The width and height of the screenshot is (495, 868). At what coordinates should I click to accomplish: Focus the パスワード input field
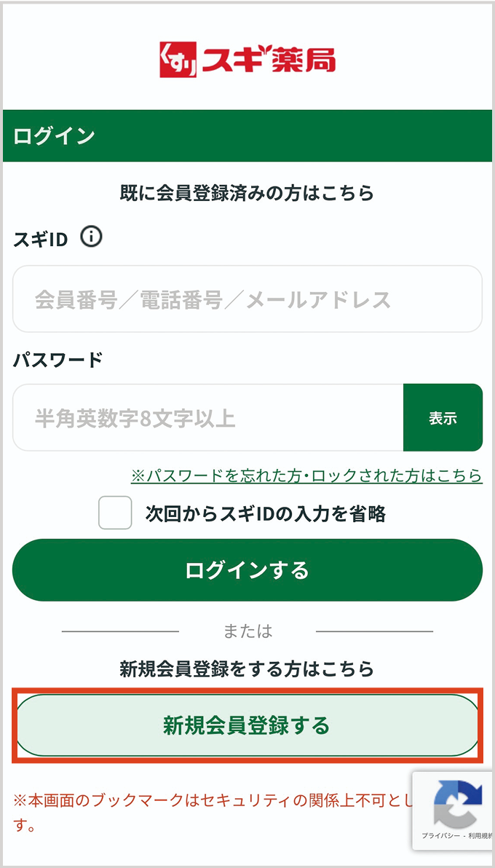pos(207,418)
